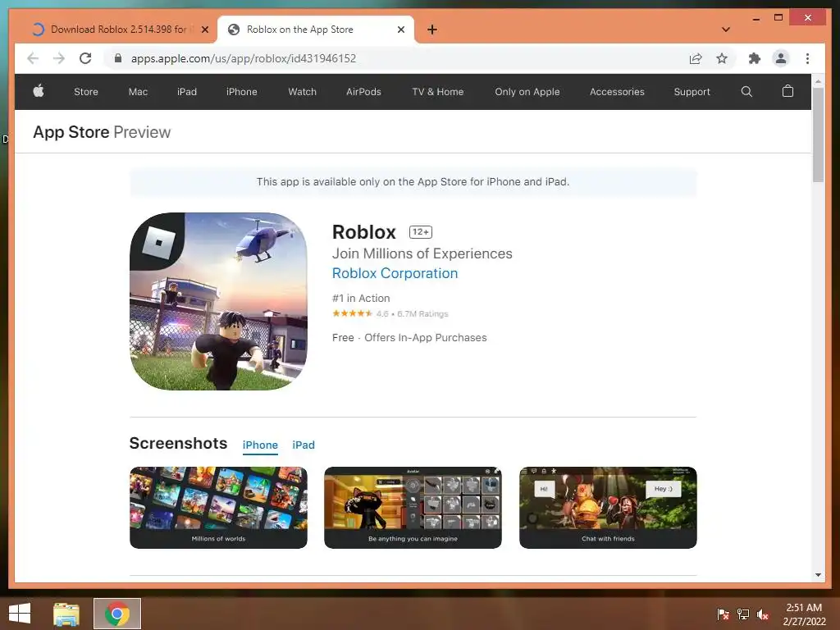Viewport: 840px width, 630px height.
Task: Go back with the browser back arrow
Action: click(33, 58)
